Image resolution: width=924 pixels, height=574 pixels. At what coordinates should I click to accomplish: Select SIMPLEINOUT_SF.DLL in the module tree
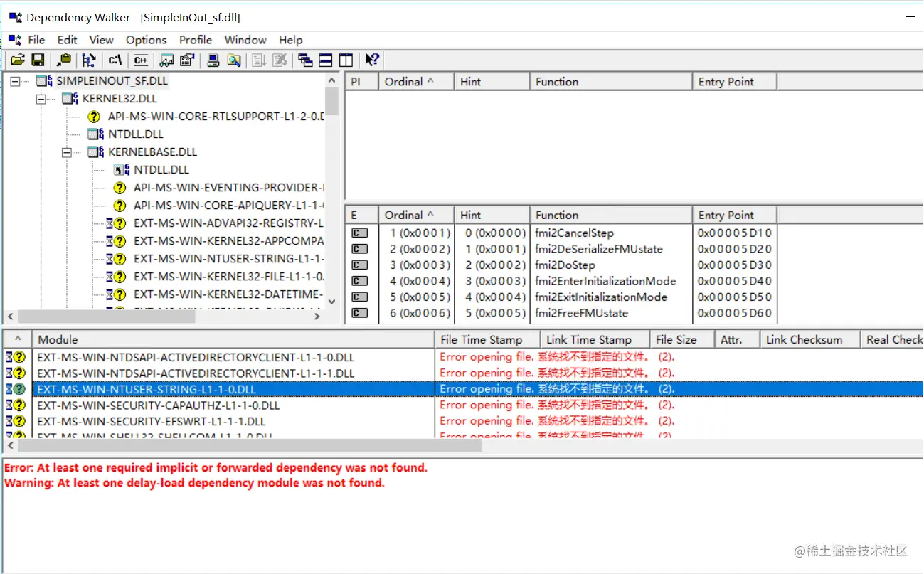point(112,81)
